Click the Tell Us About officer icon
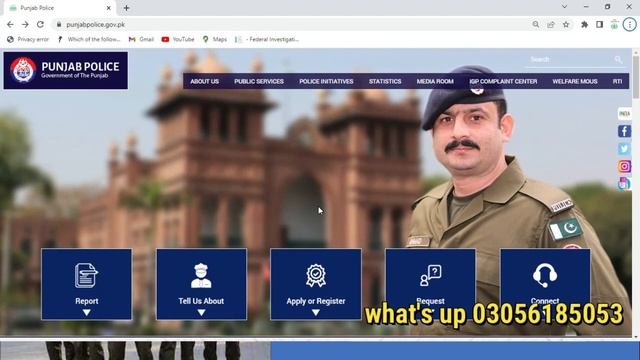 (201, 276)
